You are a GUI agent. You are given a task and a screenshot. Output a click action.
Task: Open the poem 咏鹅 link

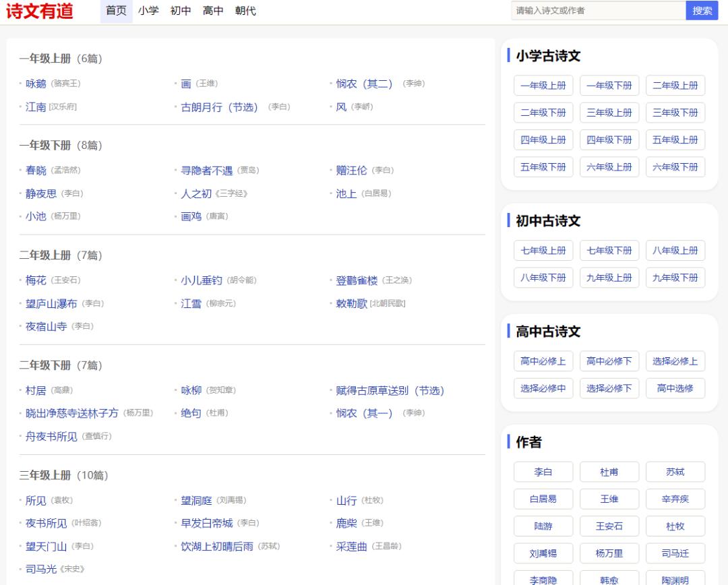36,84
